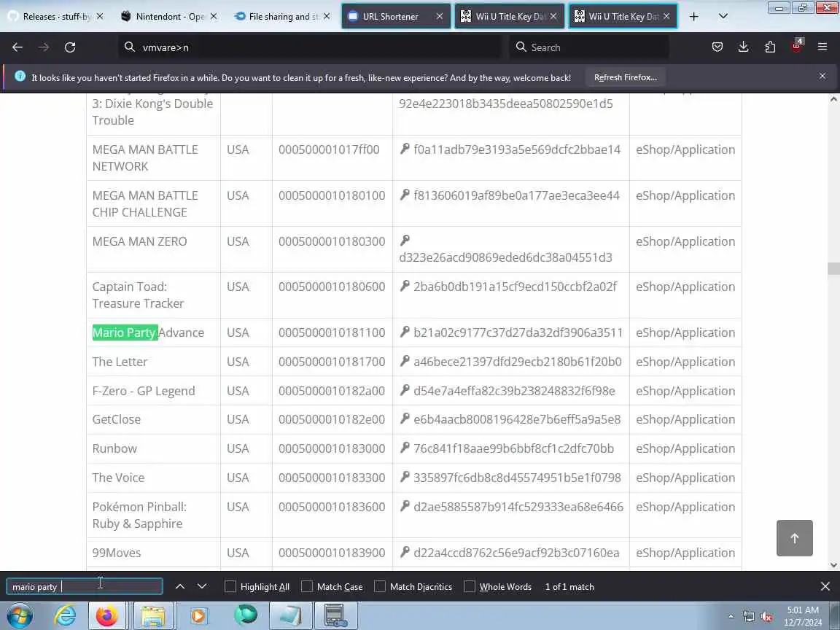The image size is (840, 630).
Task: Go to previous find match
Action: [180, 586]
